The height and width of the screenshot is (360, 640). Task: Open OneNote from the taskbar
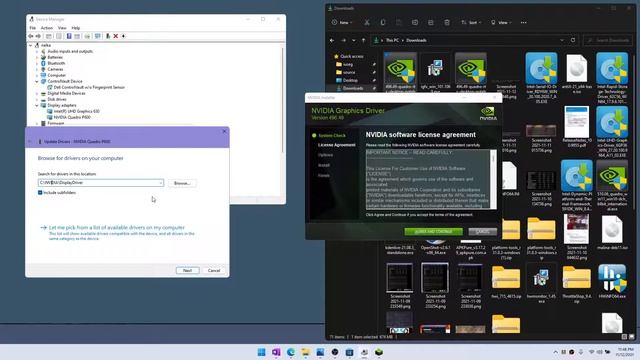click(276, 352)
